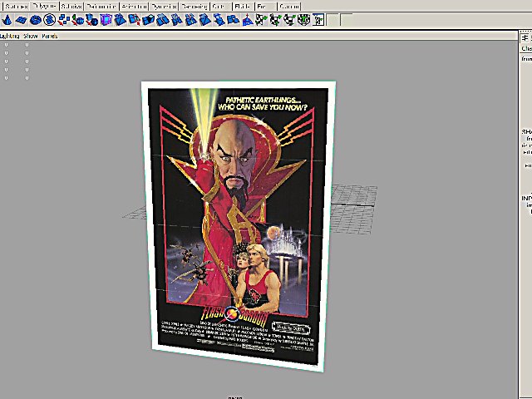Viewport: 532px width, 399px height.
Task: Apply spherical mapping checker icon
Action: 289,20
